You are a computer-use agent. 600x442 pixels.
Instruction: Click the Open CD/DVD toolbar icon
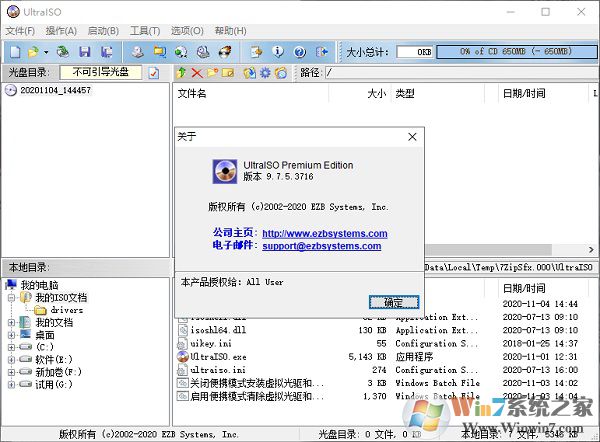(63, 52)
